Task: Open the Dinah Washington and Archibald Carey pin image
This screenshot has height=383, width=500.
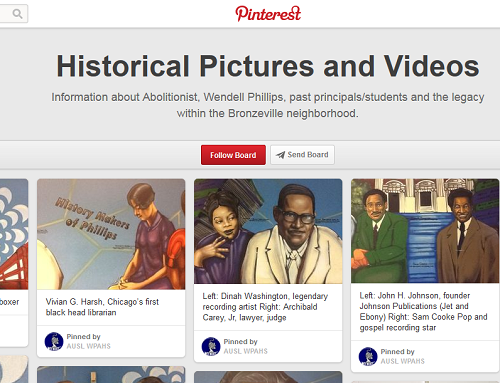Action: click(x=268, y=231)
